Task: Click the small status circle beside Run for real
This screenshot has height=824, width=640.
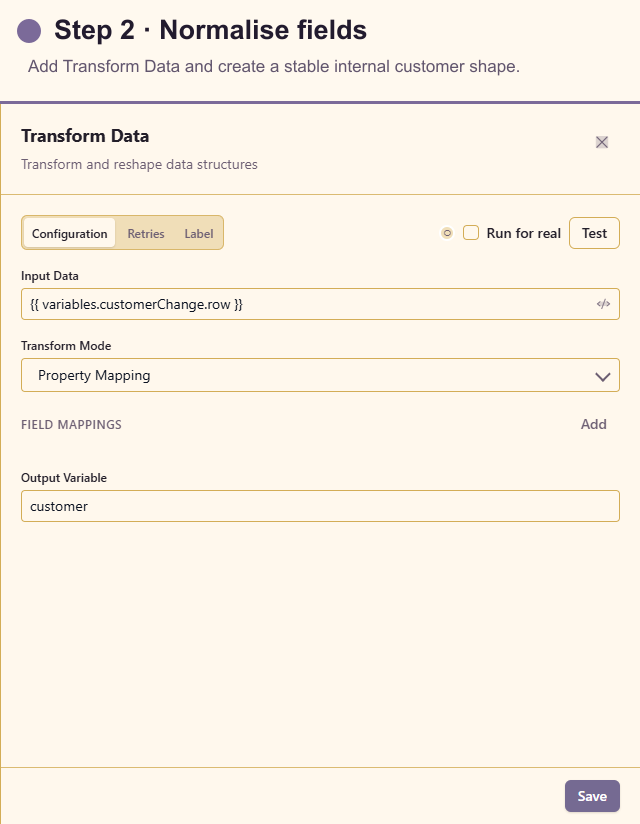Action: tap(447, 233)
